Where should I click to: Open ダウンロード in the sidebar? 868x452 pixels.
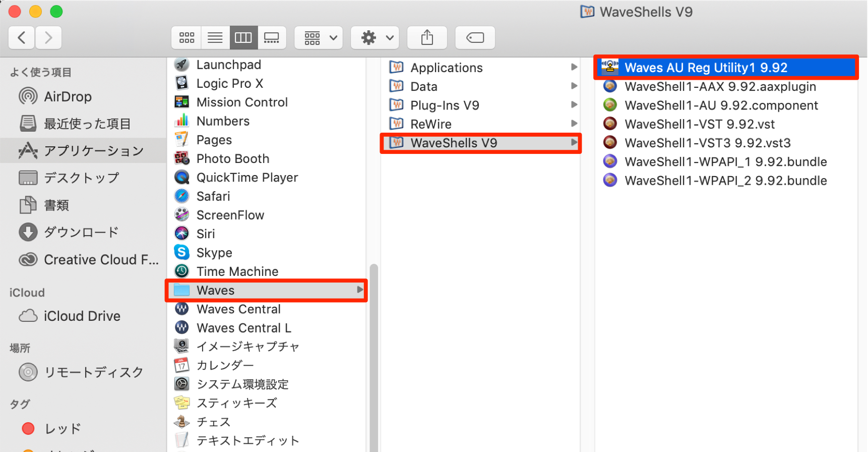click(x=83, y=232)
